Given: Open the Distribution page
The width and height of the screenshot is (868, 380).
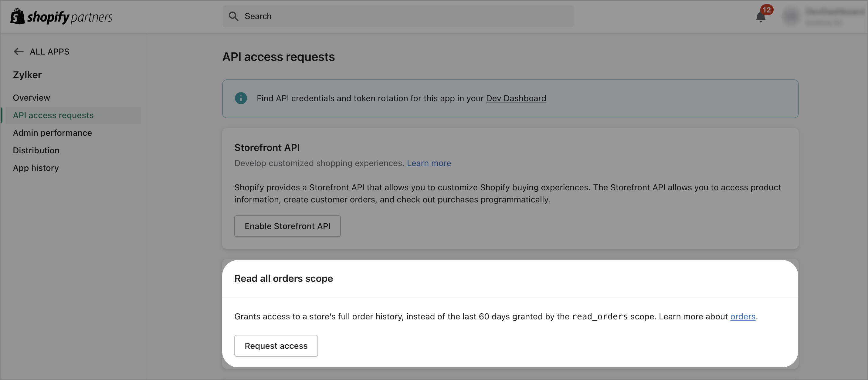Looking at the screenshot, I should pos(36,150).
